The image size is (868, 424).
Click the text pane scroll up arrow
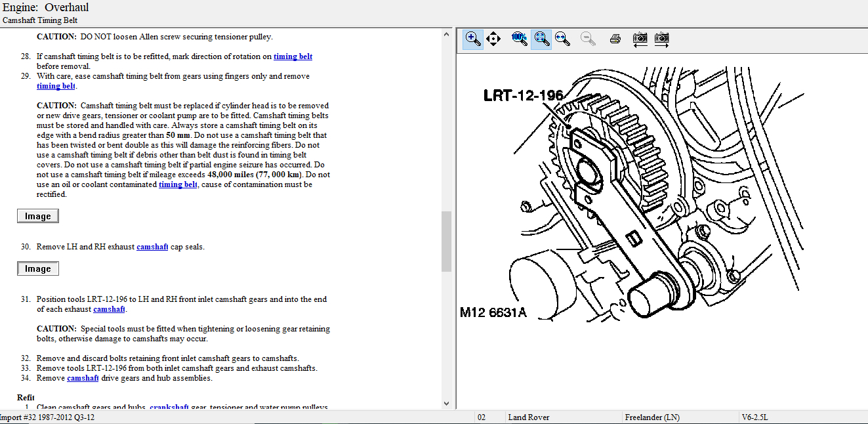[x=447, y=33]
